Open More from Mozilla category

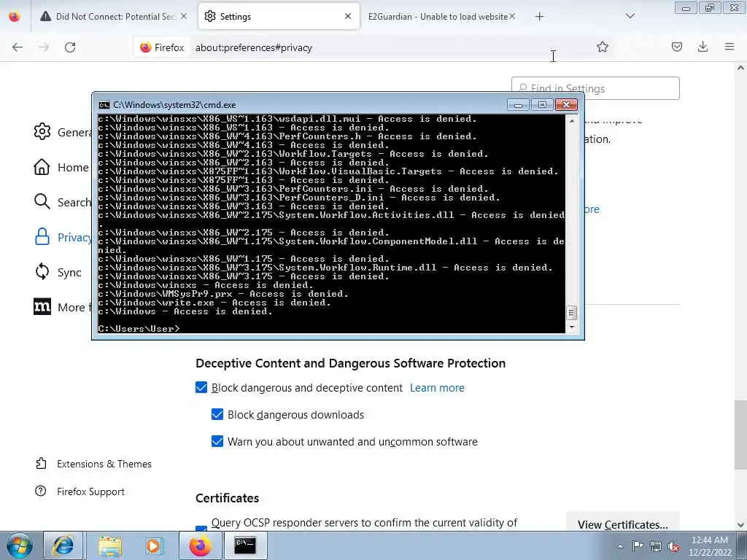click(62, 307)
